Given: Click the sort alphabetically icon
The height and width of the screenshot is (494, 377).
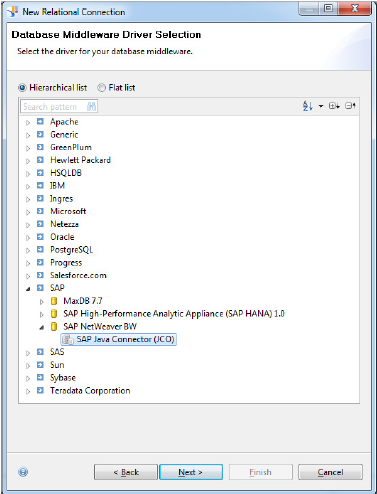Looking at the screenshot, I should [307, 106].
